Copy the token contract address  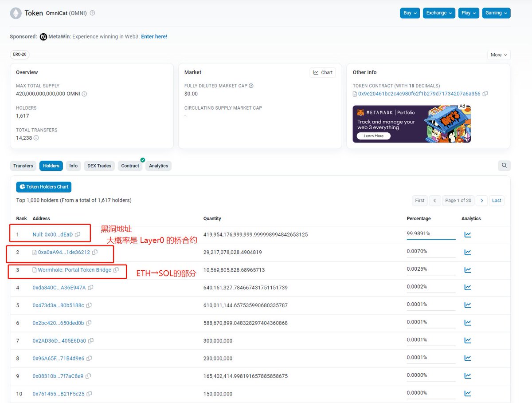click(485, 94)
